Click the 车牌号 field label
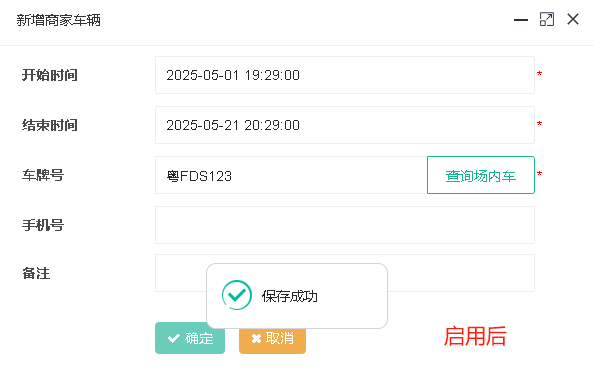Image resolution: width=594 pixels, height=381 pixels. [x=43, y=175]
